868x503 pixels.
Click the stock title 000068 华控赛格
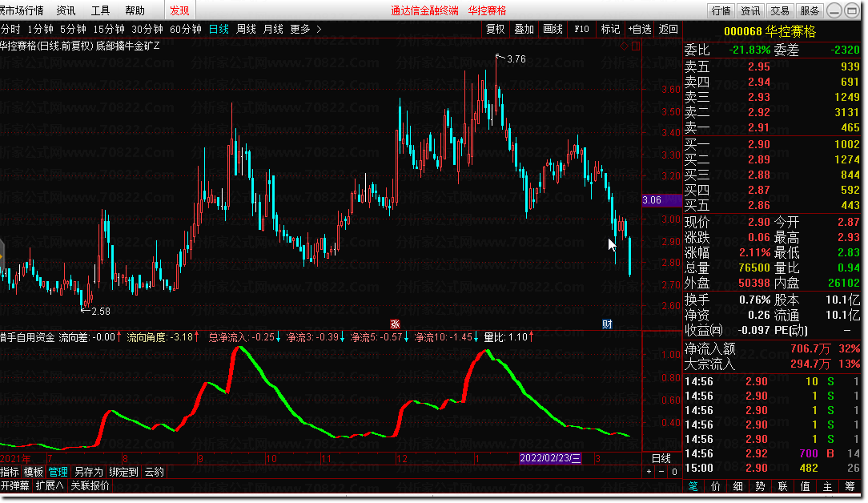(x=770, y=31)
